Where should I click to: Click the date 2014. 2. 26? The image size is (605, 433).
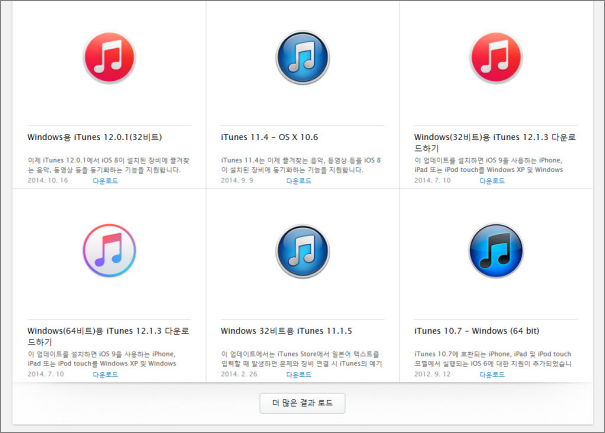point(239,374)
